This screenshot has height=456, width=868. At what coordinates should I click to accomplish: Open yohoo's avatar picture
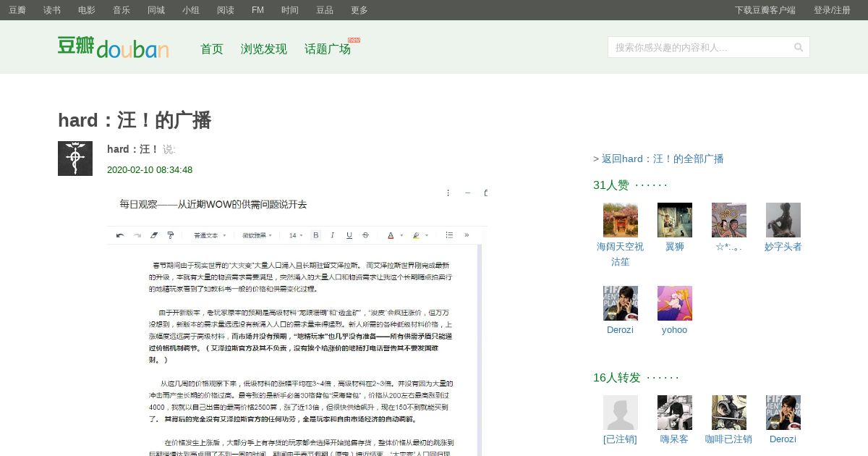pyautogui.click(x=675, y=303)
